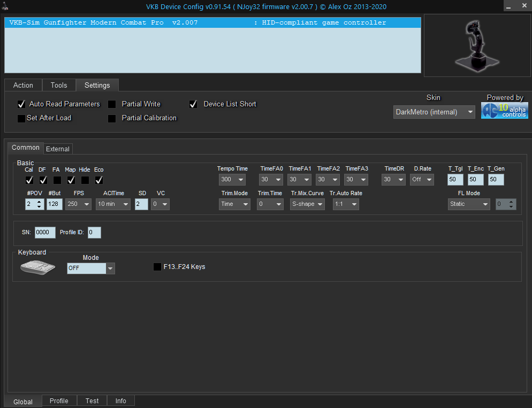The width and height of the screenshot is (532, 408).
Task: Enable F13..F24 Keys checkbox
Action: click(x=157, y=267)
